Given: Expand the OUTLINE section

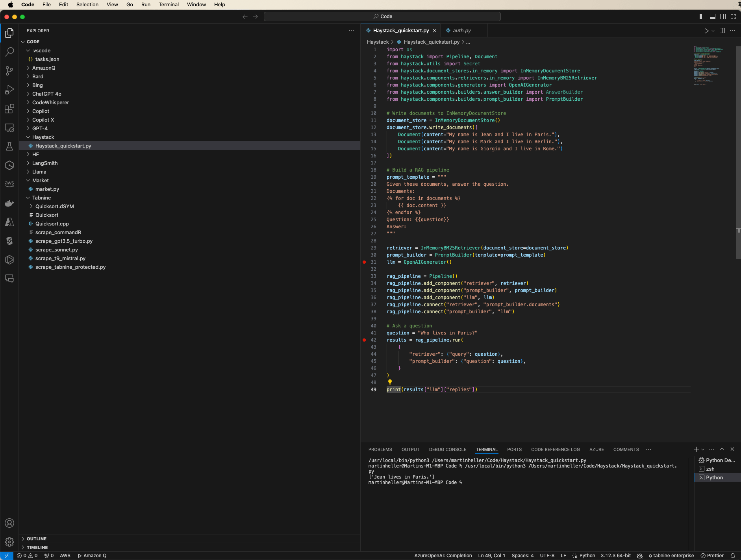Looking at the screenshot, I should tap(37, 539).
